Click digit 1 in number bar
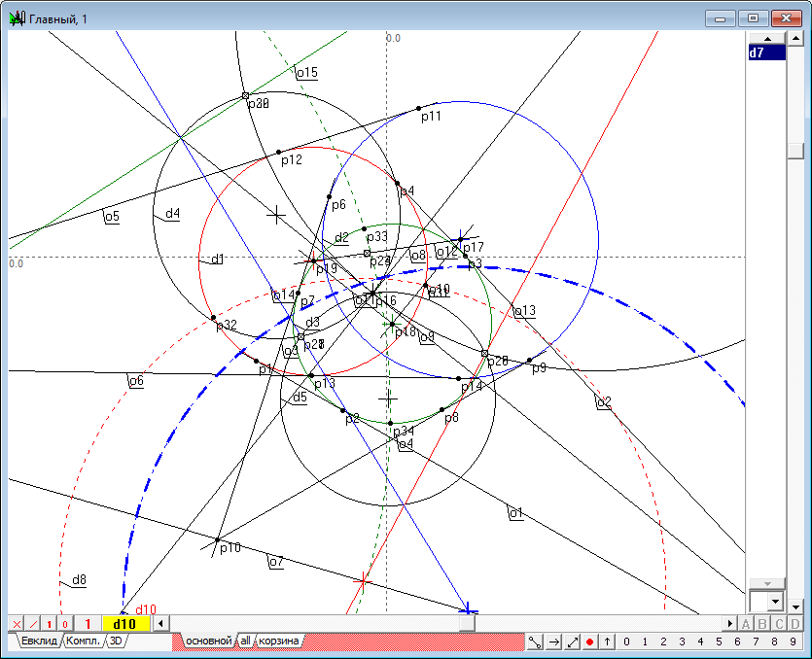Screen dimensions: 812x659 tap(645, 642)
